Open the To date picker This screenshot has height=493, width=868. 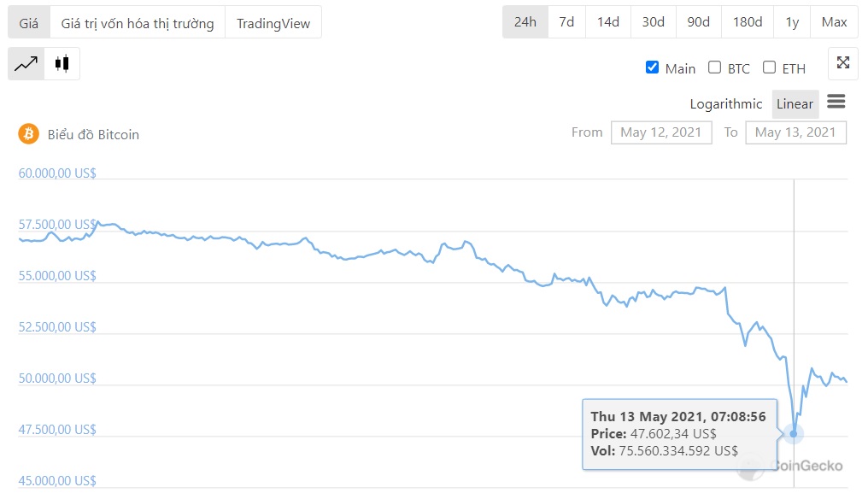[x=795, y=132]
